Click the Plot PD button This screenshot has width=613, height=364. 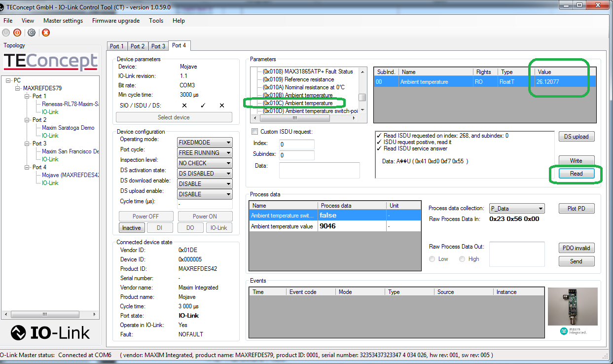576,209
